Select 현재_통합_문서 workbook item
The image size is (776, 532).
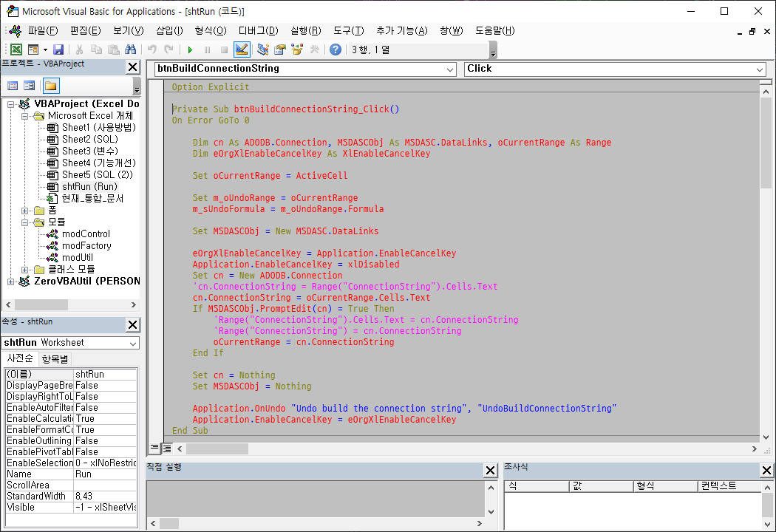tap(92, 199)
